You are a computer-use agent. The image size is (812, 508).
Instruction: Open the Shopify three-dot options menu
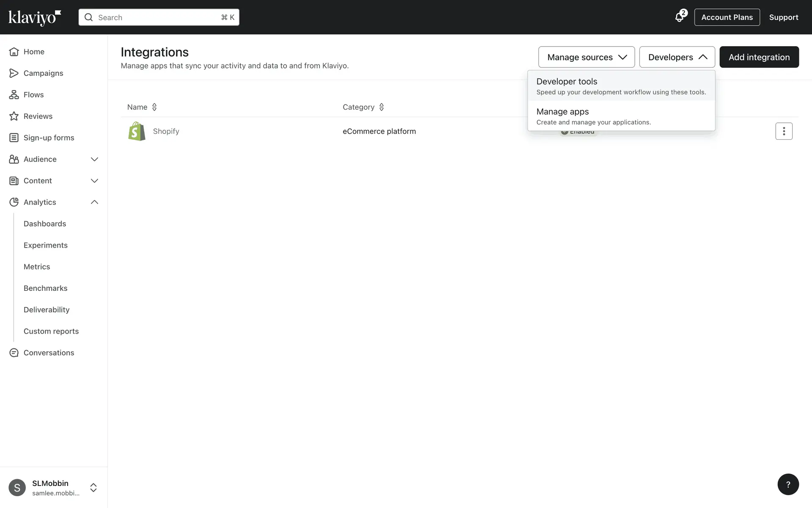(784, 131)
